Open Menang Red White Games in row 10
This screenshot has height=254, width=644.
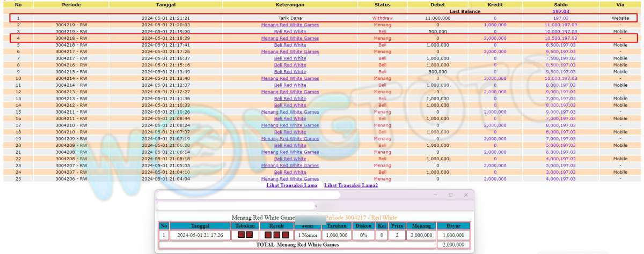290,78
